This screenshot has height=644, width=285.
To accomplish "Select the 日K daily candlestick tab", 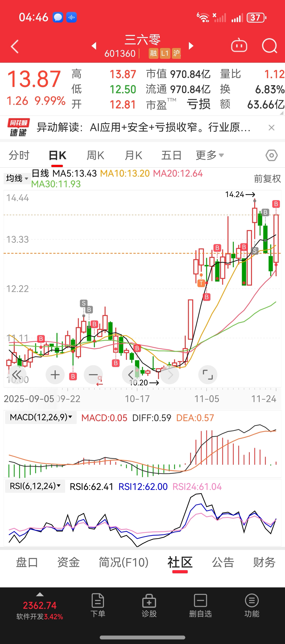I will coord(57,156).
